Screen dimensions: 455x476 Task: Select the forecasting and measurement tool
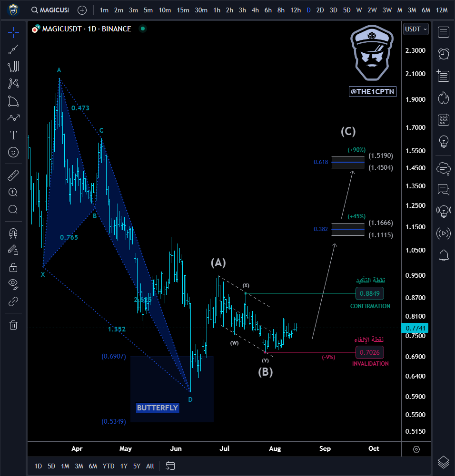[x=13, y=118]
